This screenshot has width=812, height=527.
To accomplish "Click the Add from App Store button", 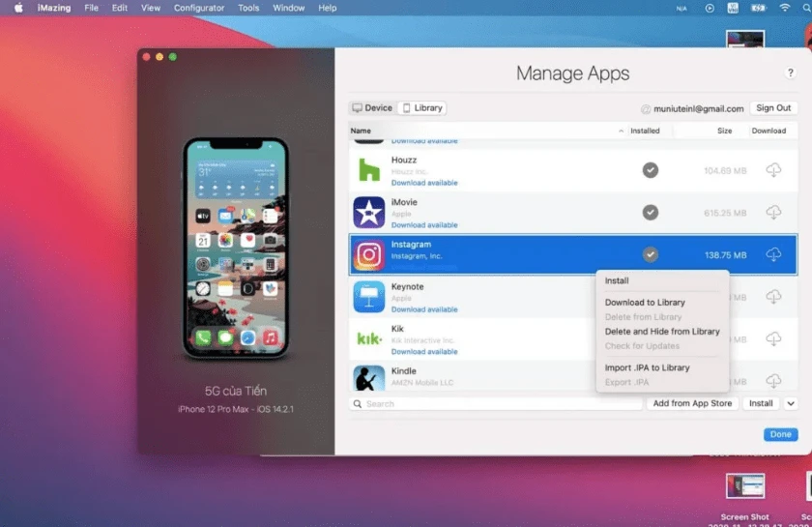I will 692,403.
